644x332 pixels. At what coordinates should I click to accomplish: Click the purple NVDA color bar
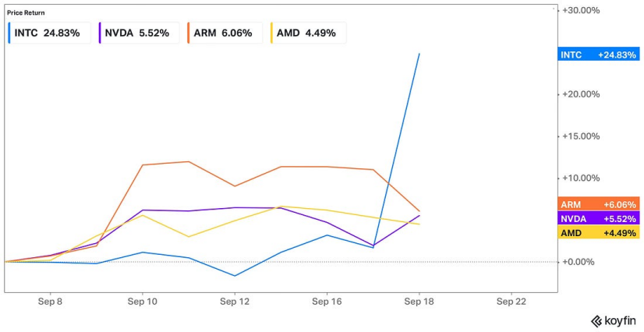click(x=100, y=33)
